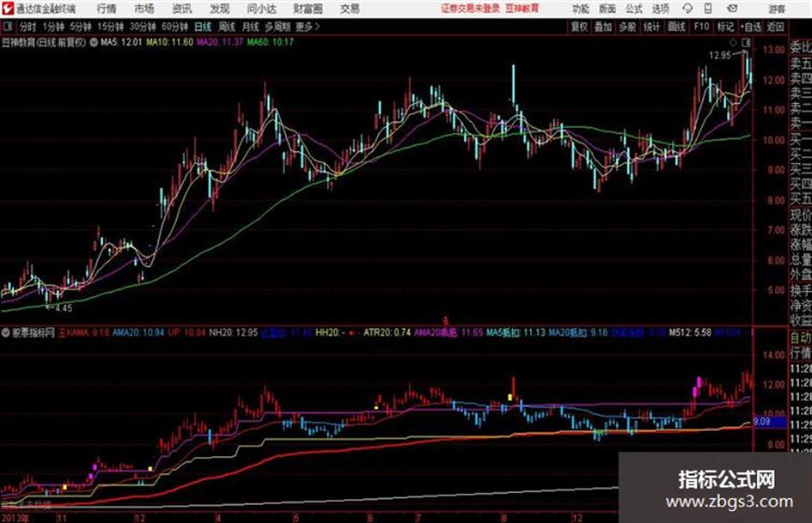
Task: Click the ATR20: 0.74 indicator value
Action: point(387,332)
